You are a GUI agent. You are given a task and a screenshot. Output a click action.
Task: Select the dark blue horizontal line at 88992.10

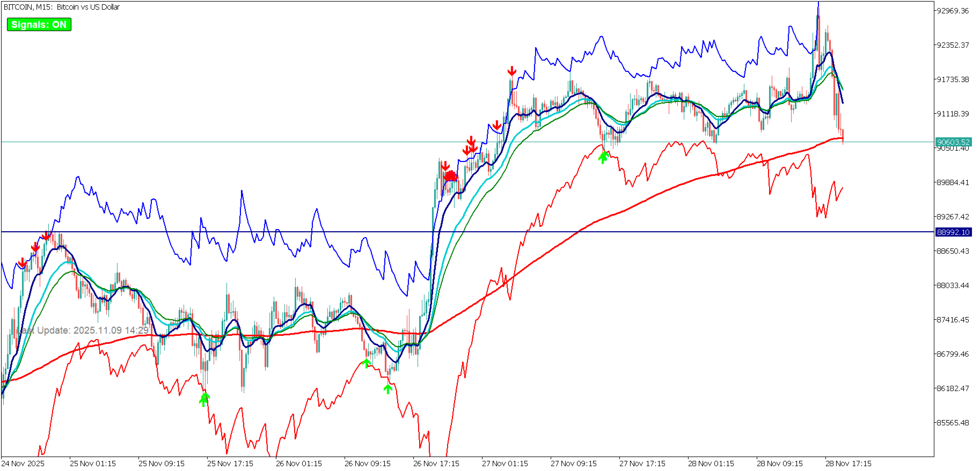pos(467,232)
